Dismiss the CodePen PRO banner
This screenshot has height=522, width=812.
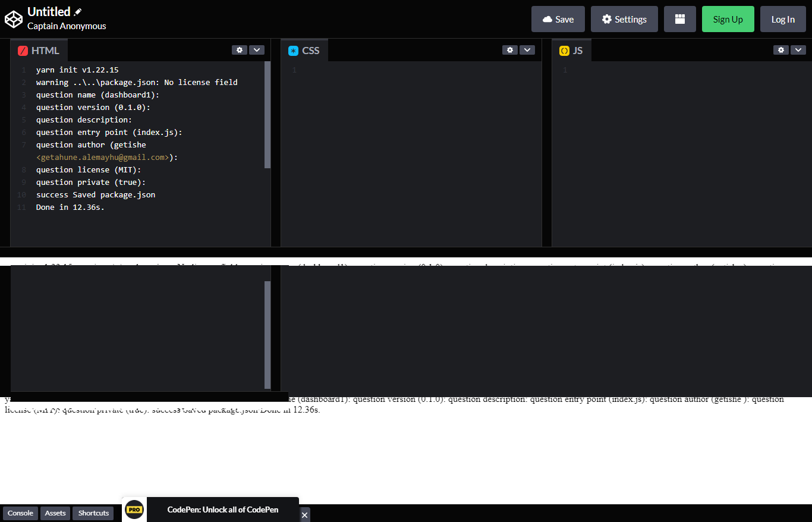(305, 515)
